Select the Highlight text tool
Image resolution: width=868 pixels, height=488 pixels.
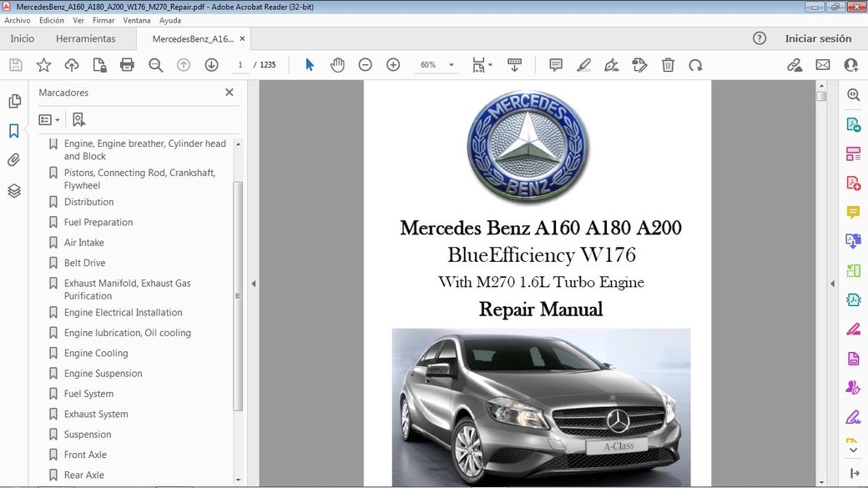583,64
